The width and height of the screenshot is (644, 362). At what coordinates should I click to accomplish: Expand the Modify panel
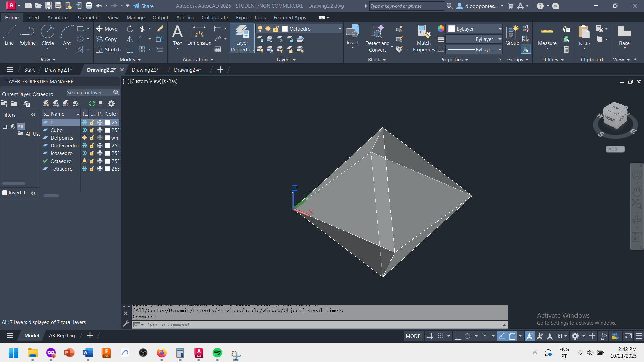[130, 60]
